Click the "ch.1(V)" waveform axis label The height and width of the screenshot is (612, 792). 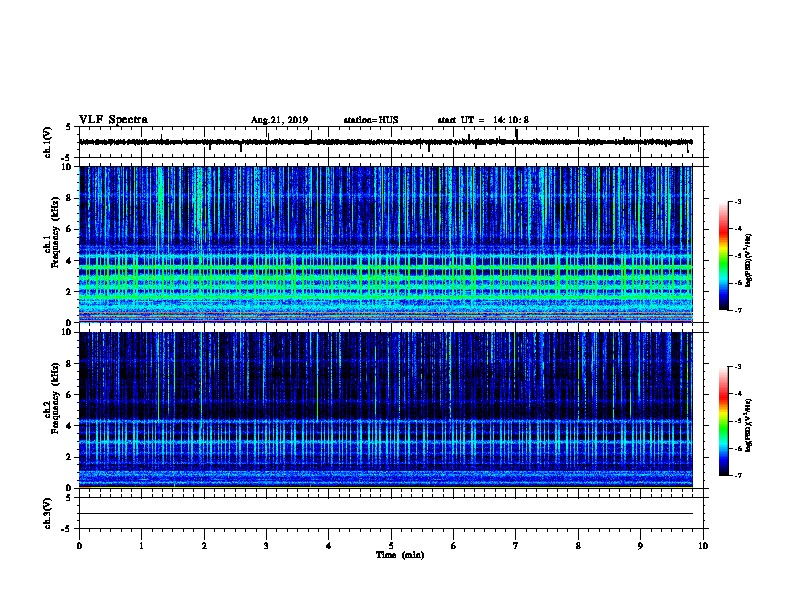pyautogui.click(x=47, y=142)
